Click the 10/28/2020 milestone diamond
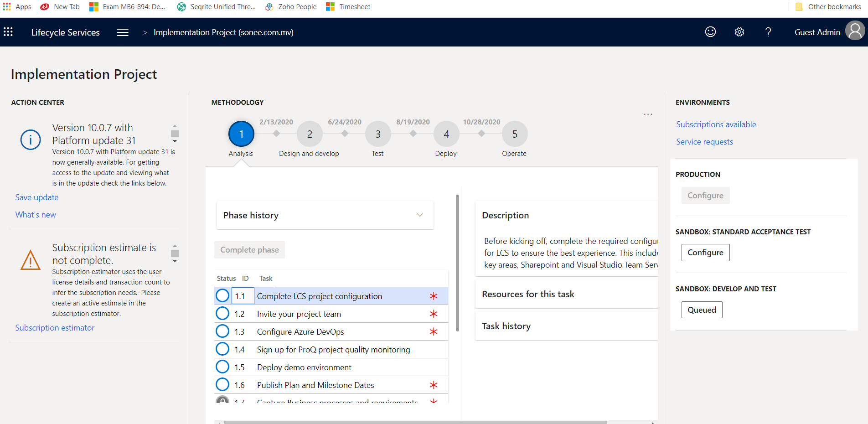The image size is (868, 424). [481, 134]
